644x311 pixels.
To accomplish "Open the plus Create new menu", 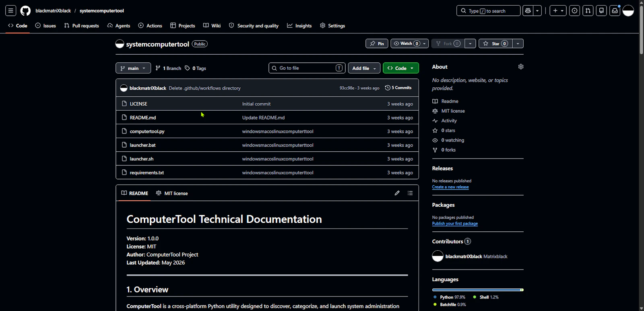I will (558, 11).
